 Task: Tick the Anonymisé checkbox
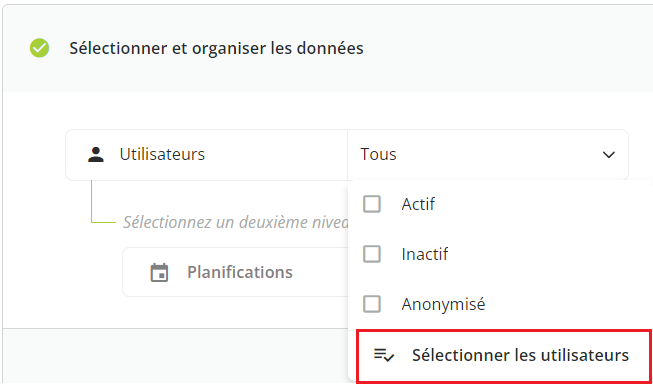[x=371, y=304]
